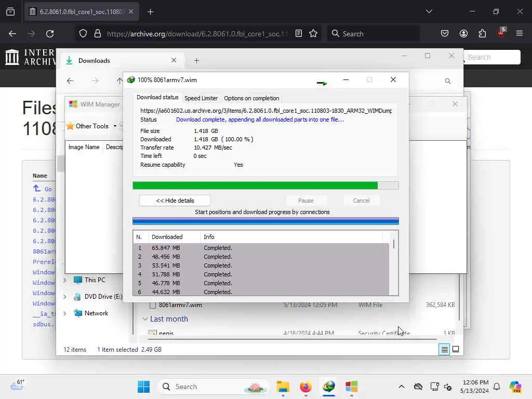The height and width of the screenshot is (399, 532).
Task: Click the Firefox tracking protection shield icon
Action: pos(83,34)
